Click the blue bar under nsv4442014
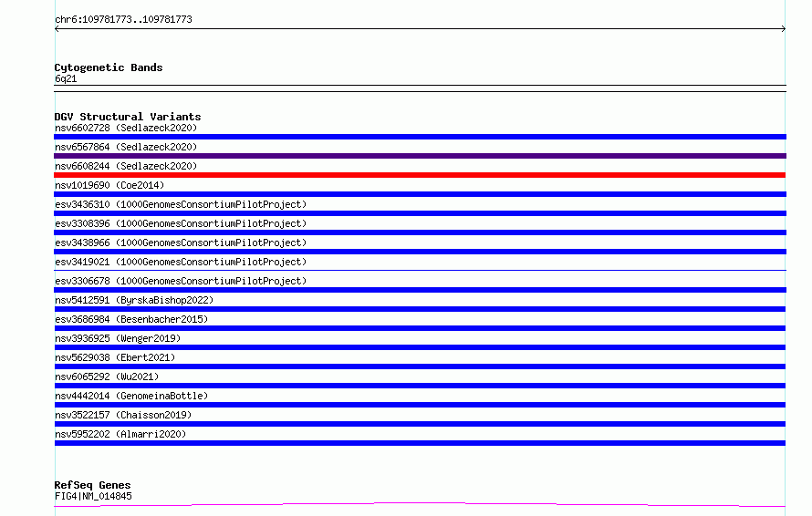Viewport: 812px width, 516px height. 420,405
